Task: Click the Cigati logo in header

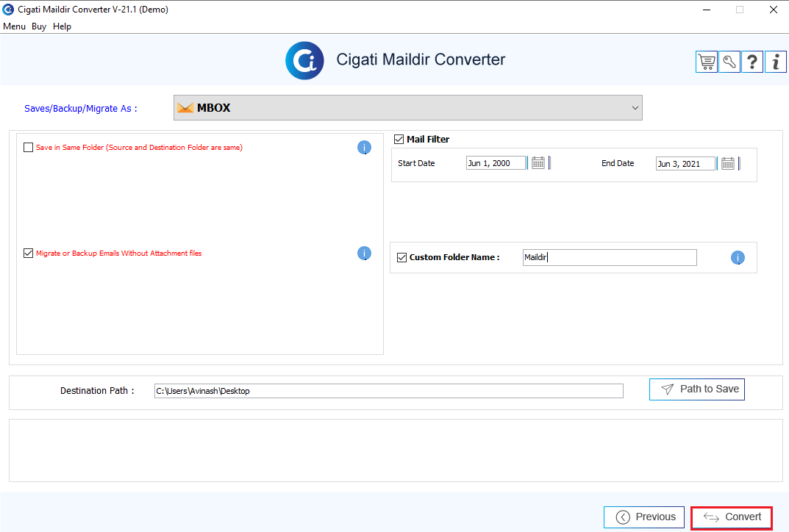Action: 304,60
